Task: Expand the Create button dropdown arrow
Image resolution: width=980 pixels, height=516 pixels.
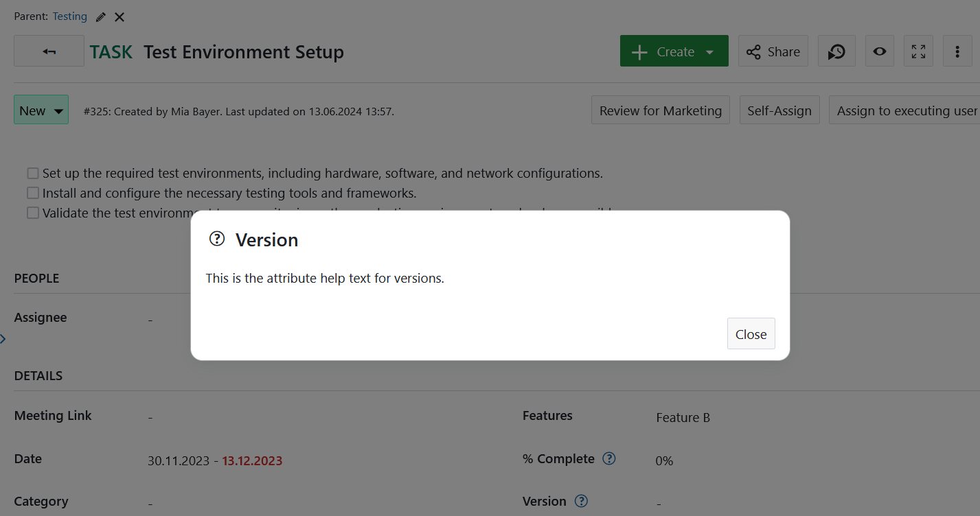Action: [710, 51]
